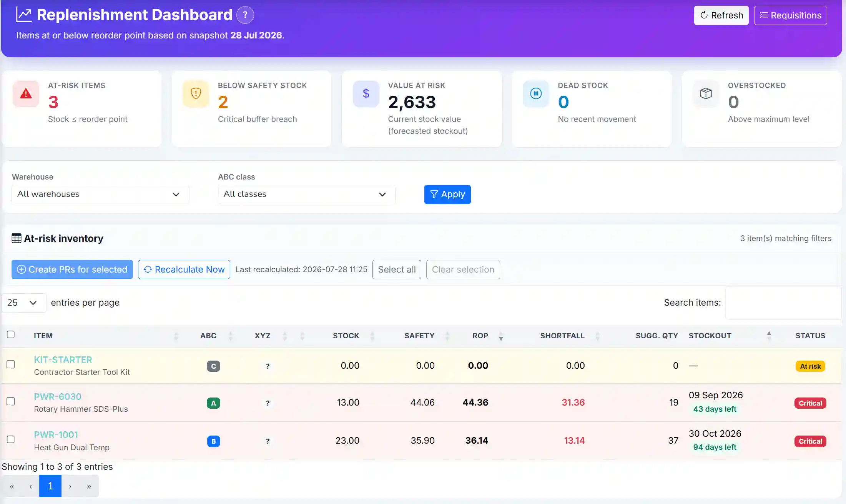Check the PWR-1001 row checkbox
Screen dimensions: 846x504
[11, 439]
